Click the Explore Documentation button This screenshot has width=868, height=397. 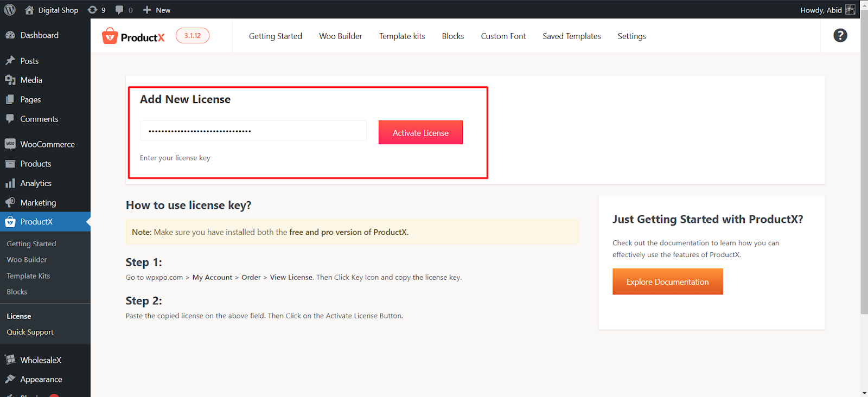(668, 282)
